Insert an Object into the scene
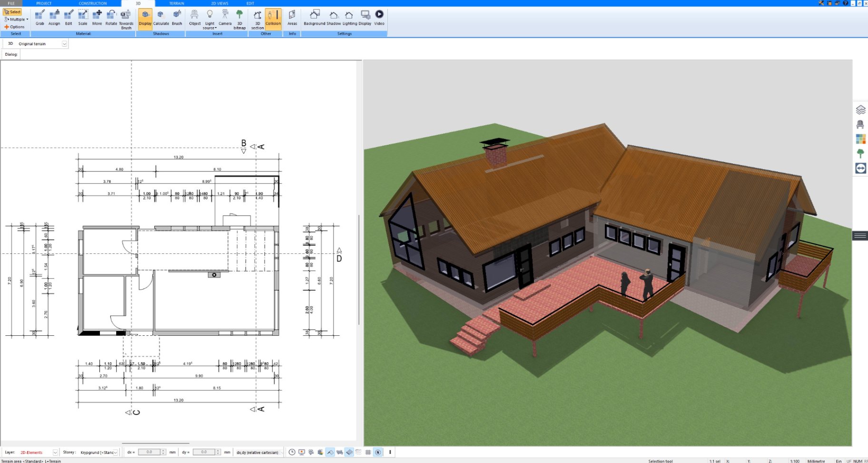 (195, 18)
